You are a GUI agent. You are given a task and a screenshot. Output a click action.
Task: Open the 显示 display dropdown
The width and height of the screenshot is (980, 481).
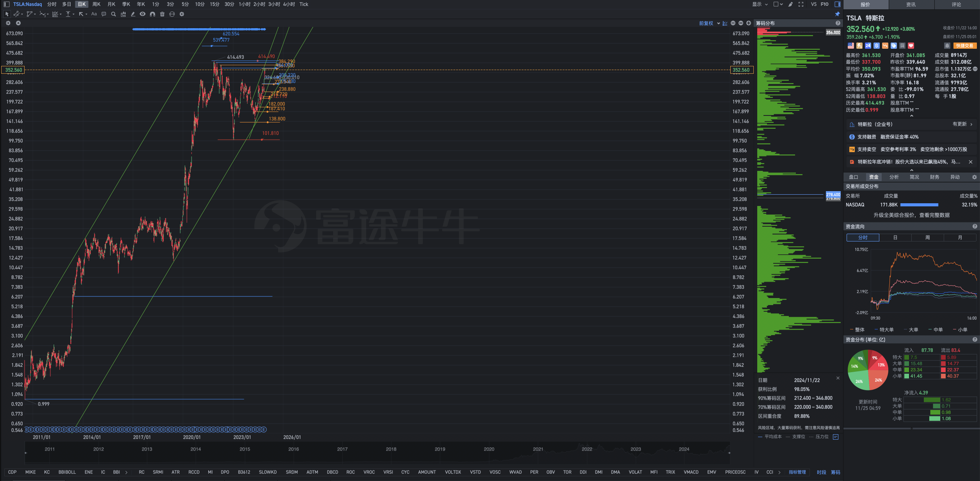760,4
